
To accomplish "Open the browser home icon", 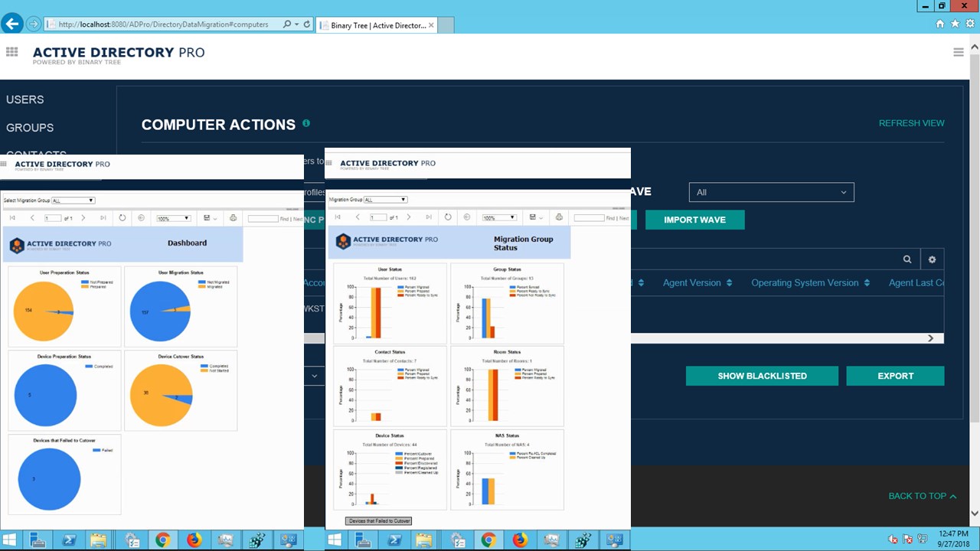I will [x=940, y=24].
